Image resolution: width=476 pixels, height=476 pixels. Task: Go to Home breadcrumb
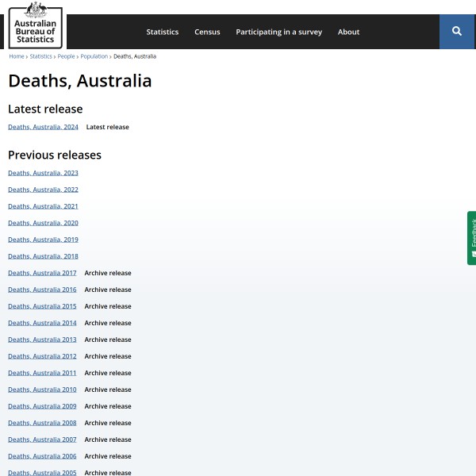[16, 56]
